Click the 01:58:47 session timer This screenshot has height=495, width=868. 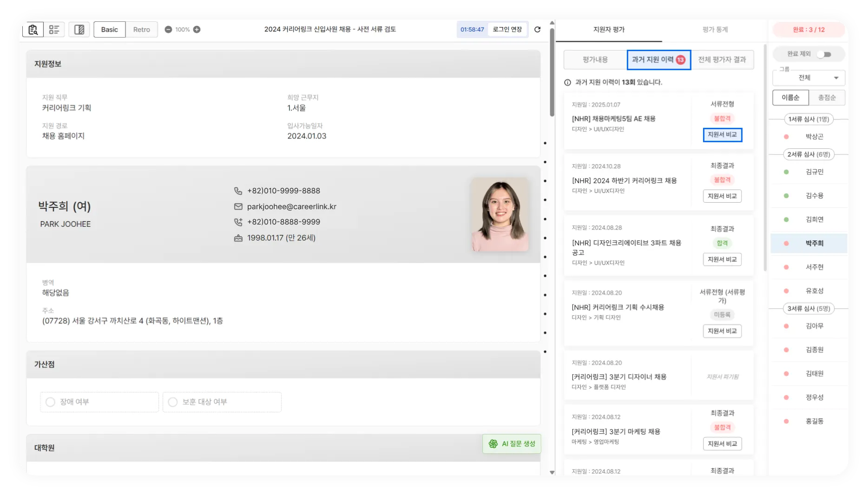(472, 29)
